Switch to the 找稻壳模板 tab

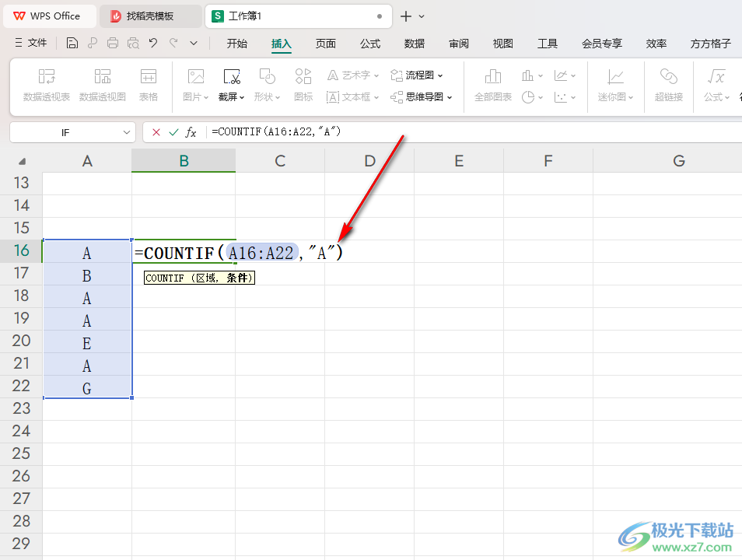pos(150,16)
